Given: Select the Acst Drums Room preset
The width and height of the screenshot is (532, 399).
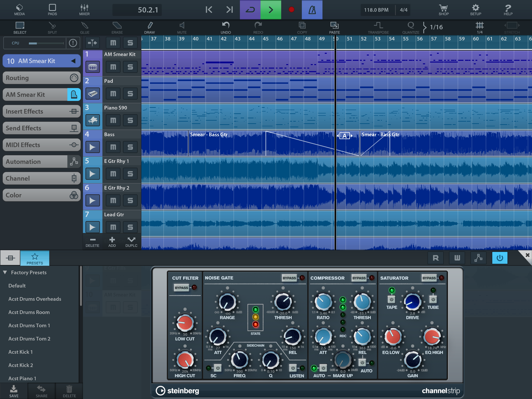Looking at the screenshot, I should 29,312.
